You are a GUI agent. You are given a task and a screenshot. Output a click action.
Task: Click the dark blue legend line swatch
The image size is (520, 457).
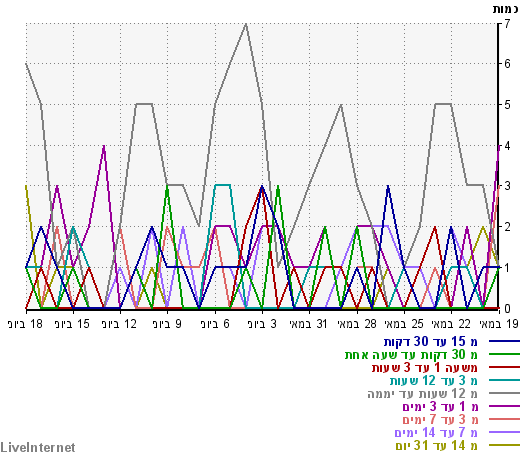pyautogui.click(x=504, y=342)
